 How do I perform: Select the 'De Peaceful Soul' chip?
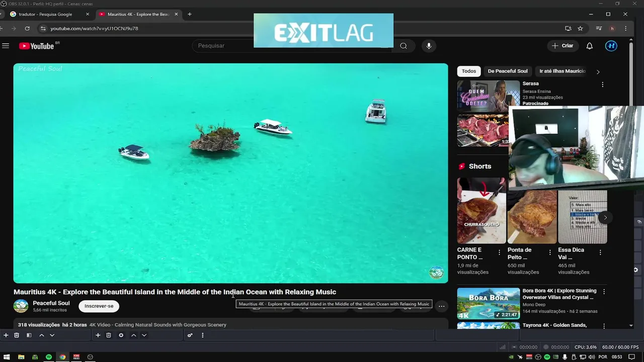tap(508, 71)
